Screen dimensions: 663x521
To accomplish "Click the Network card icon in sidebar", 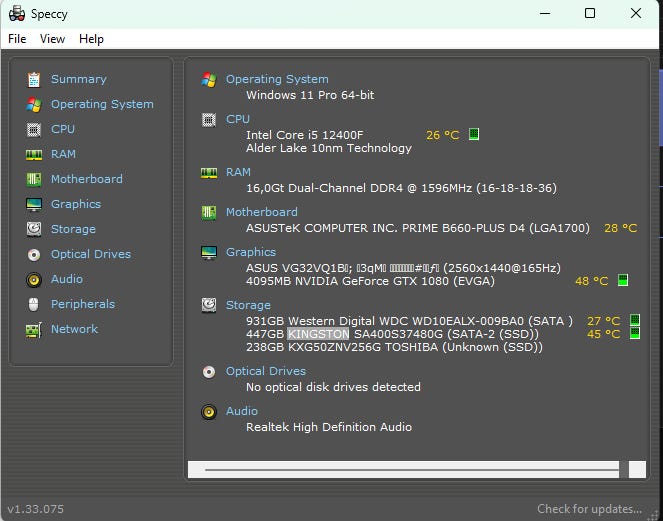I will [34, 329].
